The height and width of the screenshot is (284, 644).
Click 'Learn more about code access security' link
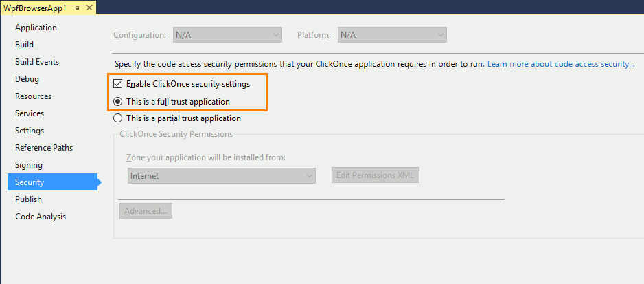[561, 64]
